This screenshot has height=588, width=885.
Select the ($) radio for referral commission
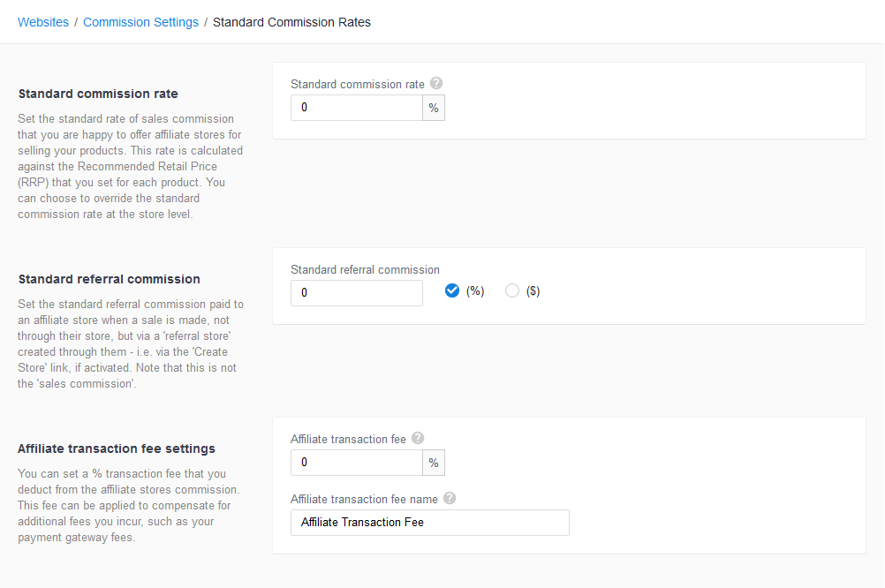tap(511, 290)
